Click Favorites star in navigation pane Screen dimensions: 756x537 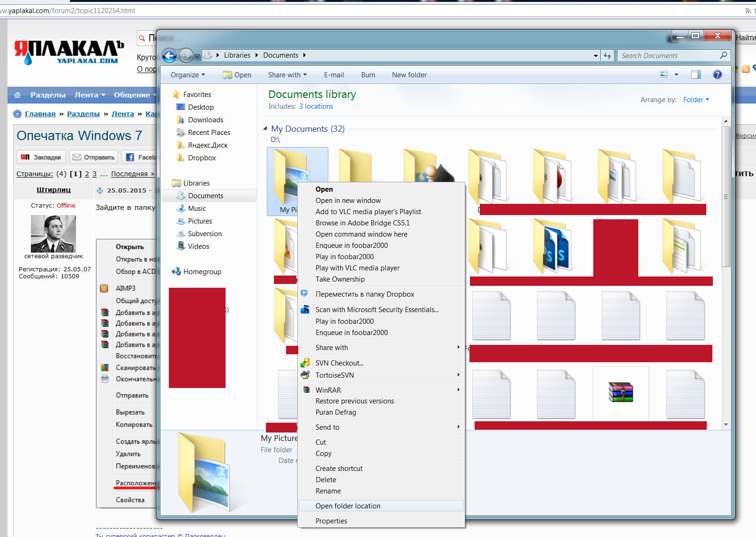176,94
